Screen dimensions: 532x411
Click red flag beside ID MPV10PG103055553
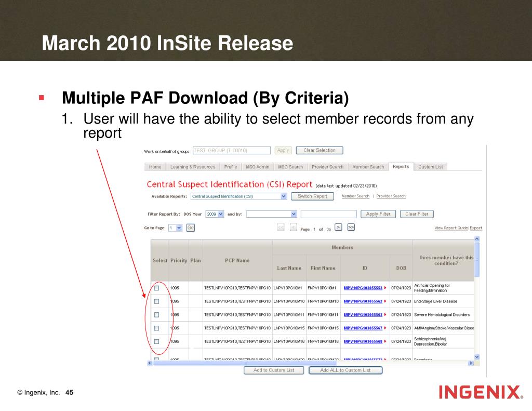(385, 288)
